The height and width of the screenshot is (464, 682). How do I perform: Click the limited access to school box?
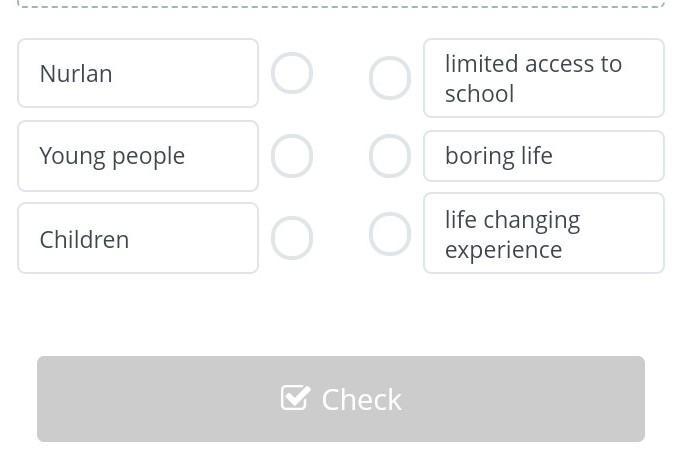544,78
